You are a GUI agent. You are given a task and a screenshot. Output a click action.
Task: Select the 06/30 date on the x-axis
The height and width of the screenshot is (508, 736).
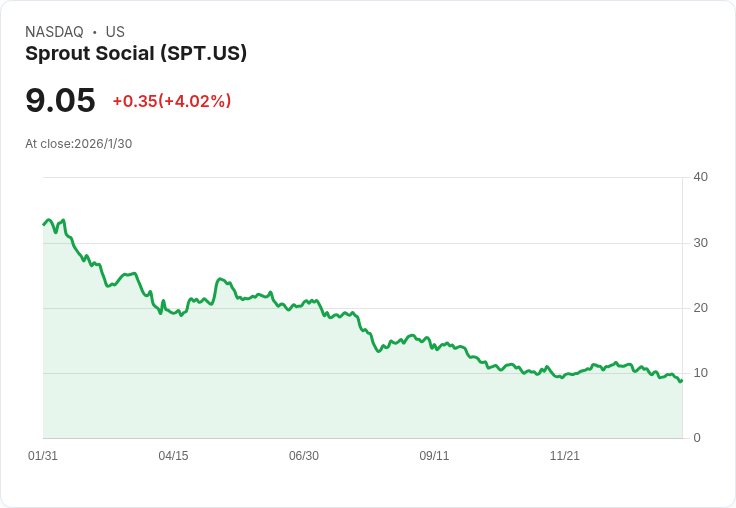pyautogui.click(x=304, y=456)
